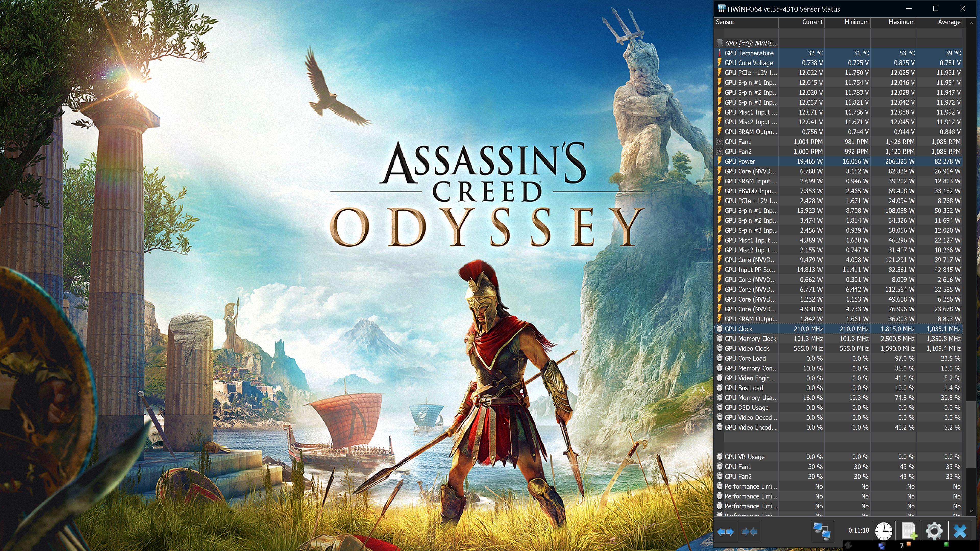This screenshot has width=980, height=551.
Task: Maximize the HWiNFO64 Sensor Status window
Action: click(936, 9)
